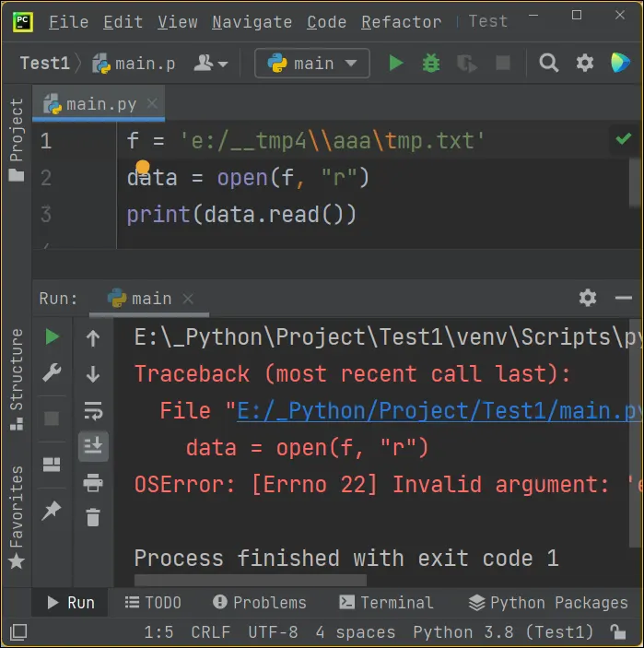Viewport: 644px width, 648px height.
Task: Click the PyCharm logo icon
Action: click(x=23, y=21)
